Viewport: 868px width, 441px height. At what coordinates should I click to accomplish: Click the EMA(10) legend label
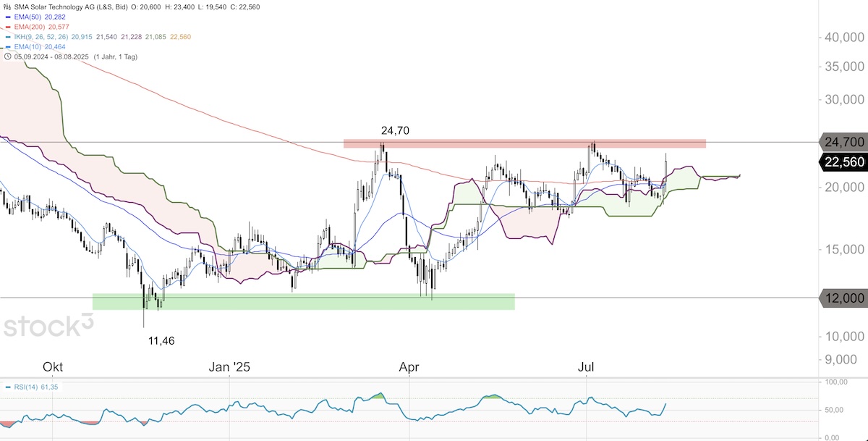pyautogui.click(x=27, y=46)
